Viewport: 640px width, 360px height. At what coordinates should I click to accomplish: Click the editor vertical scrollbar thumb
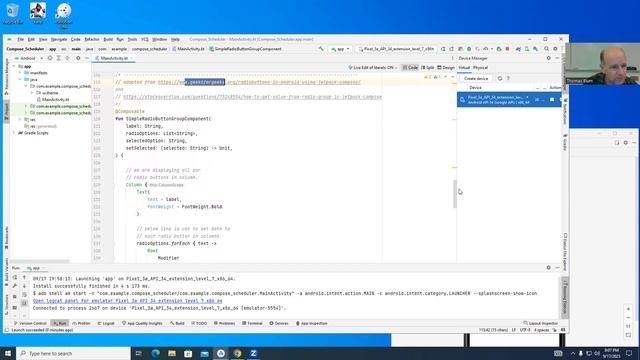tap(455, 194)
